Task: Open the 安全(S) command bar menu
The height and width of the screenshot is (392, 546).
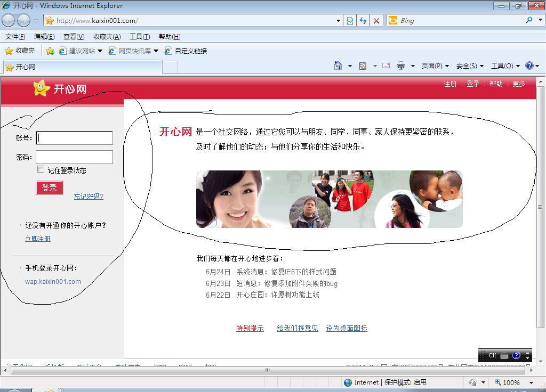Action: (470, 66)
